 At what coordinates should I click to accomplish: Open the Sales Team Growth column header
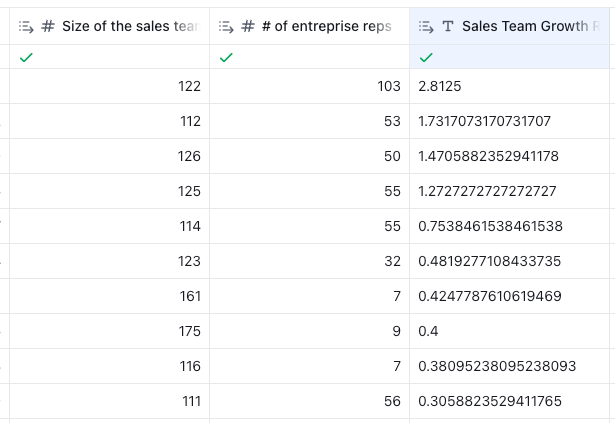click(x=524, y=27)
